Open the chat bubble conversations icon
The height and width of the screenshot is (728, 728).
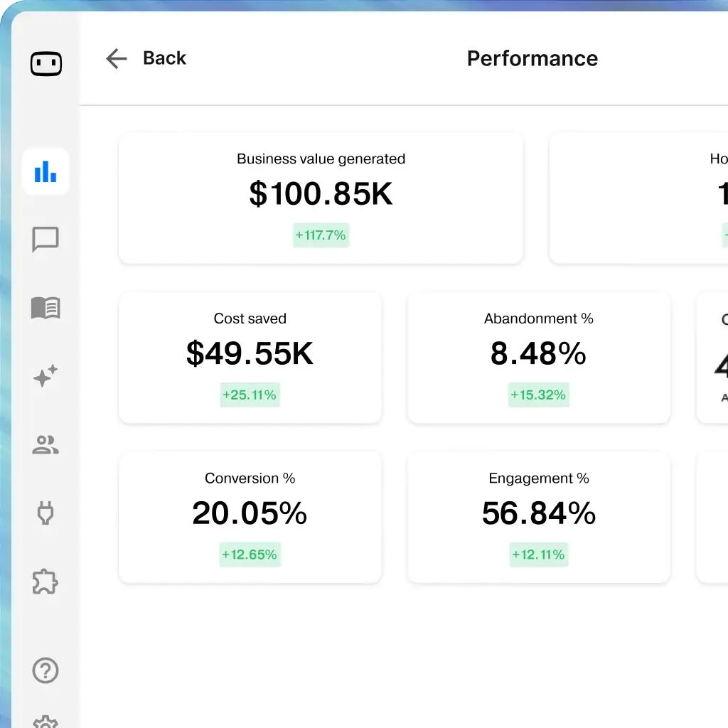45,240
